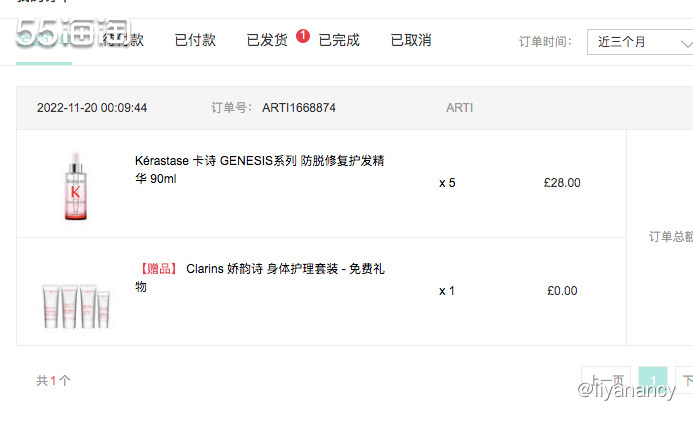Go to the previous page 上一页
This screenshot has width=693, height=421.
[605, 380]
